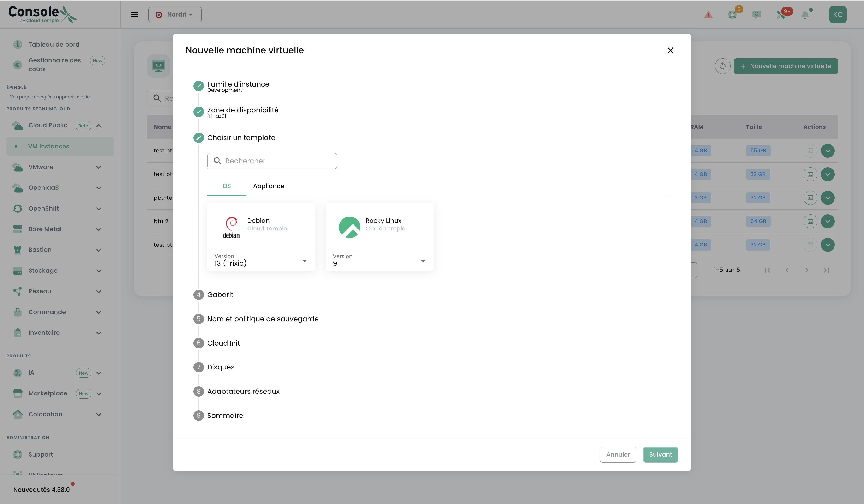Screen dimensions: 864x504
Task: Click the Gabarit step label
Action: click(220, 295)
